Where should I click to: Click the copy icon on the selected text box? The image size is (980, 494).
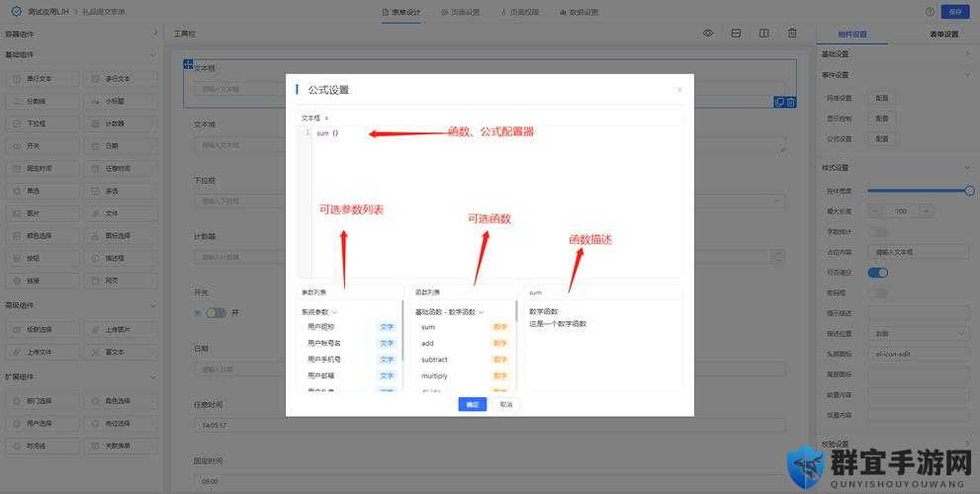point(779,103)
